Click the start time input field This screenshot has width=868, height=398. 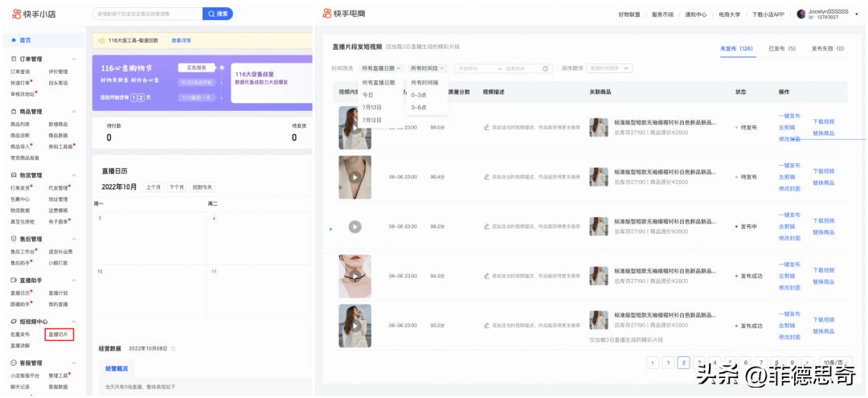click(x=474, y=68)
